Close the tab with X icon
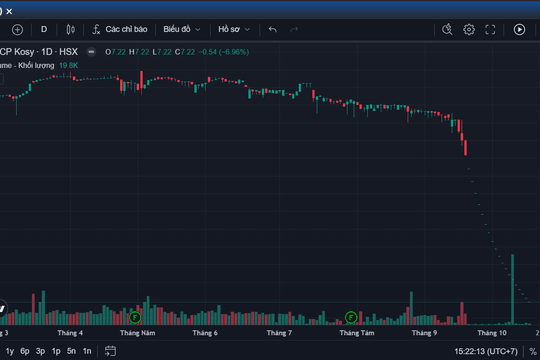Image resolution: width=540 pixels, height=360 pixels. pos(9,11)
